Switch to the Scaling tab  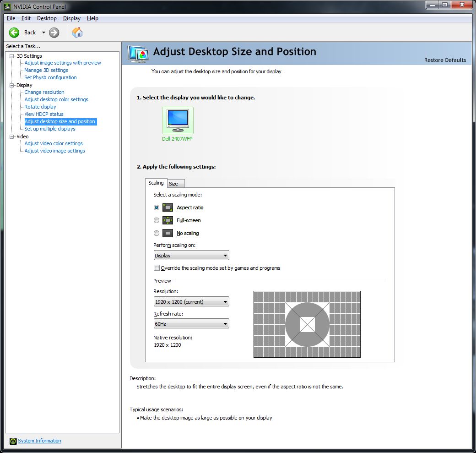[156, 183]
